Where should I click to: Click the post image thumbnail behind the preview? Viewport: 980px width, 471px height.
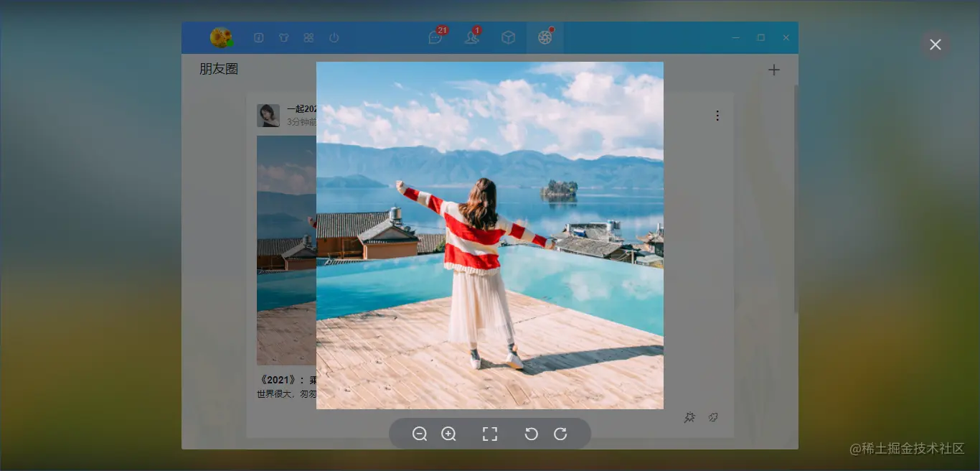[286, 250]
